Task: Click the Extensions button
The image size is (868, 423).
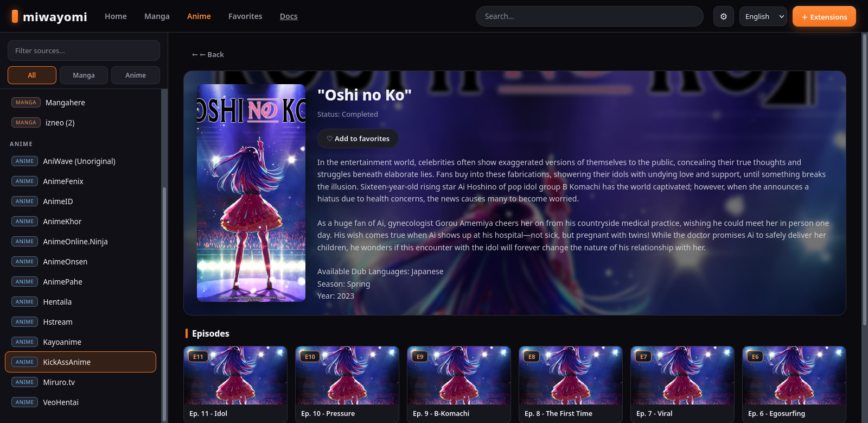Action: (x=824, y=17)
